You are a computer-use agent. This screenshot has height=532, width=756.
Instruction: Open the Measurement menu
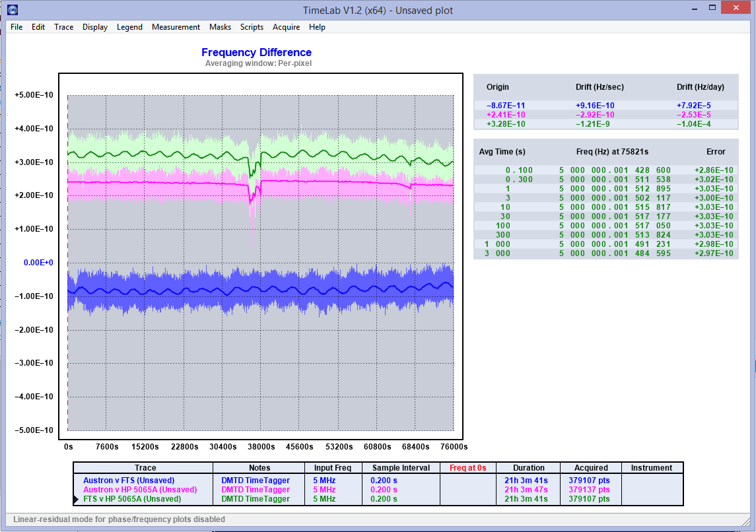[x=176, y=27]
